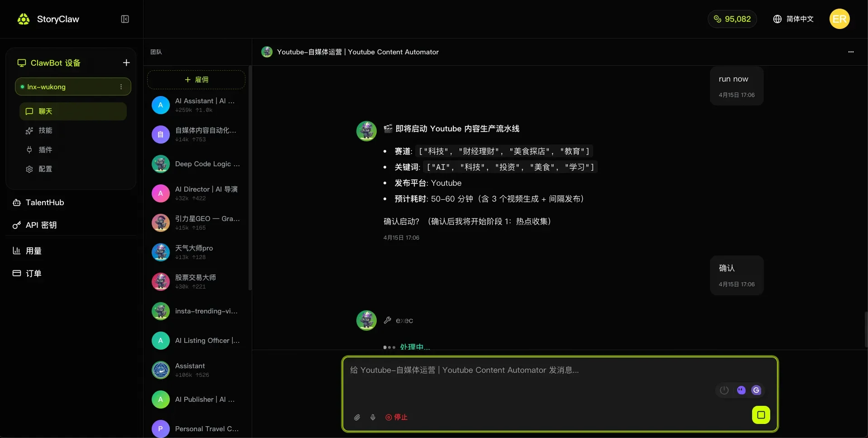Click the 发布平台: Youtube line

(428, 183)
